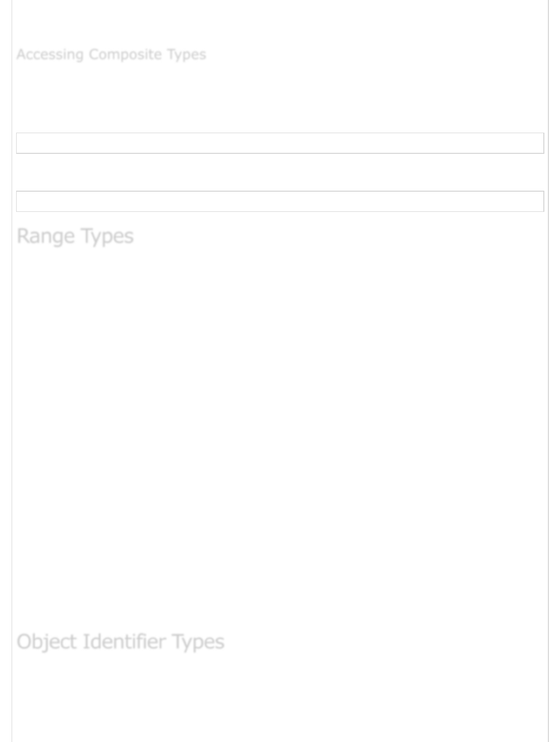Image resolution: width=560 pixels, height=742 pixels.
Task: Click the empty box directly above Range Types
Action: pos(280,201)
